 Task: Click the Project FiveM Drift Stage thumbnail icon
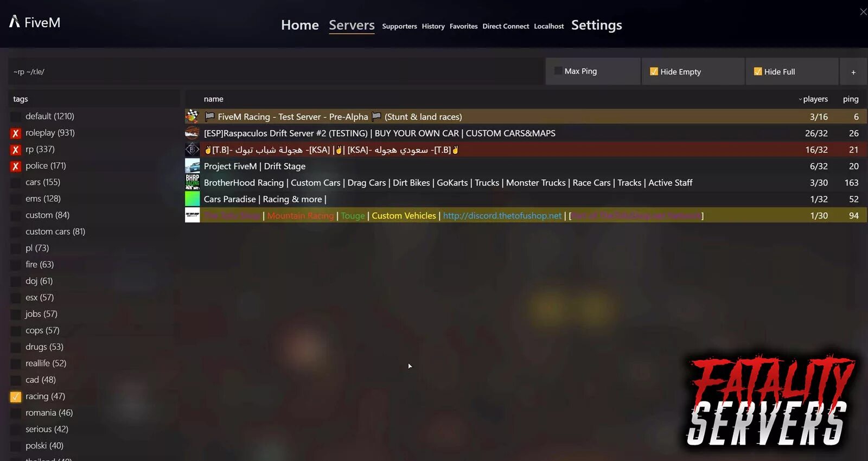click(192, 166)
